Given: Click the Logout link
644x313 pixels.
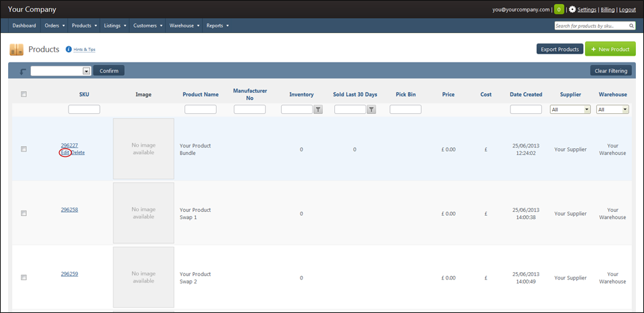Looking at the screenshot, I should [627, 9].
